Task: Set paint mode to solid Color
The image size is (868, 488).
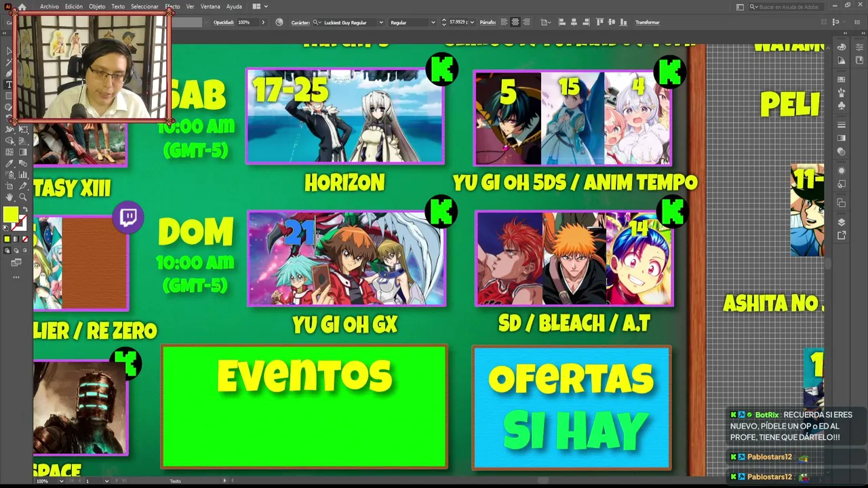Action: [7, 239]
